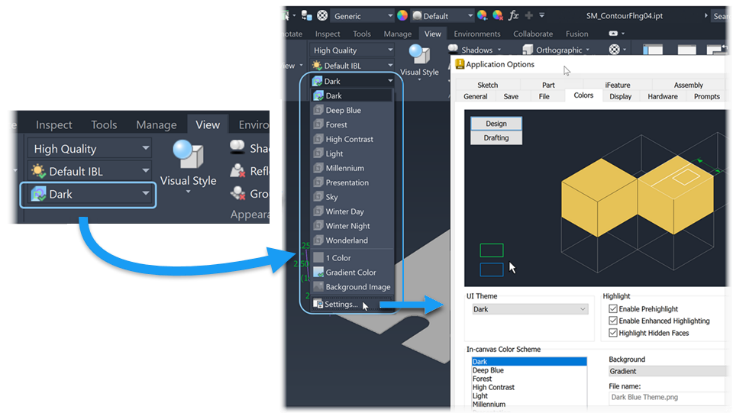Open the Fusion ribbon tab
733x413 pixels.
577,34
